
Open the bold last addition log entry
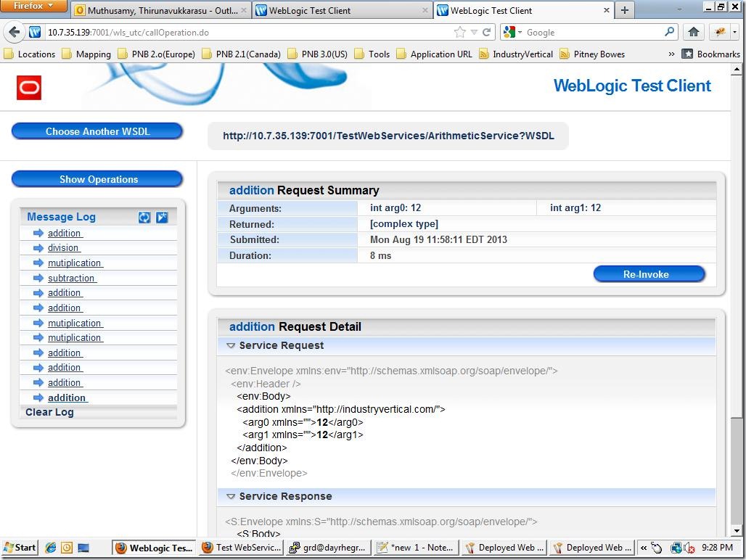coord(67,398)
